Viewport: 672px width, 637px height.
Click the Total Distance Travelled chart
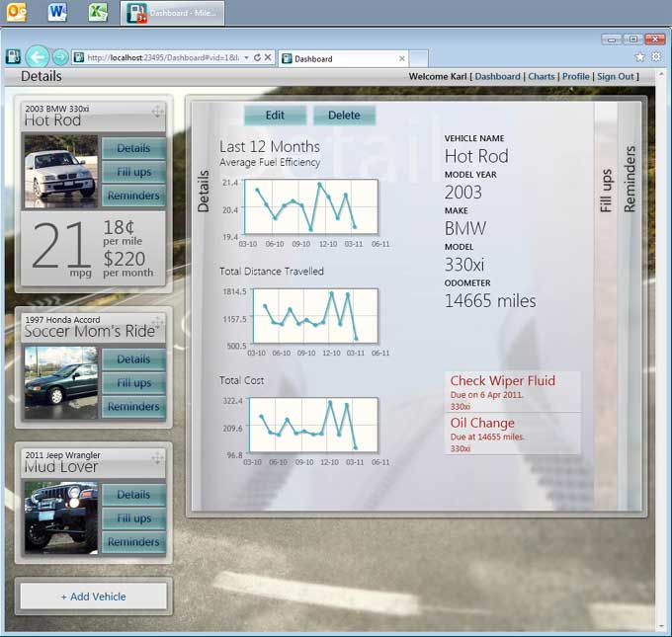tap(315, 316)
